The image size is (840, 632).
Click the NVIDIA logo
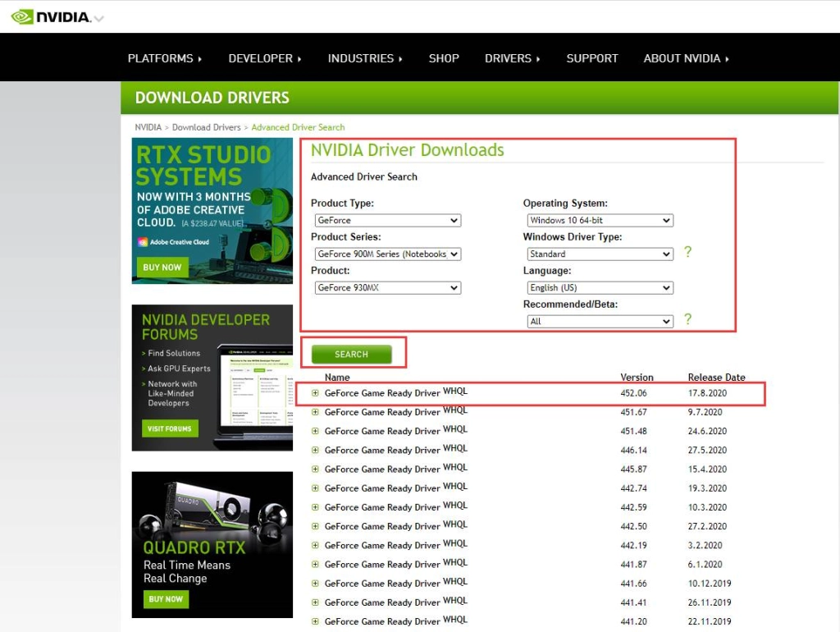(x=52, y=17)
